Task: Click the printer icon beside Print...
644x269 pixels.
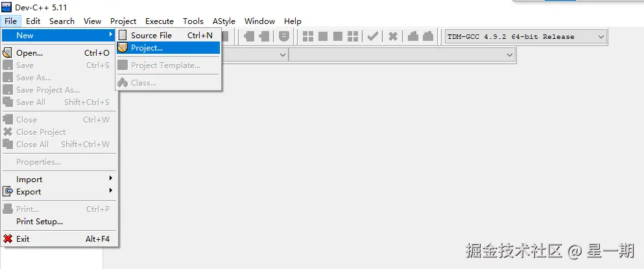Action: point(7,209)
